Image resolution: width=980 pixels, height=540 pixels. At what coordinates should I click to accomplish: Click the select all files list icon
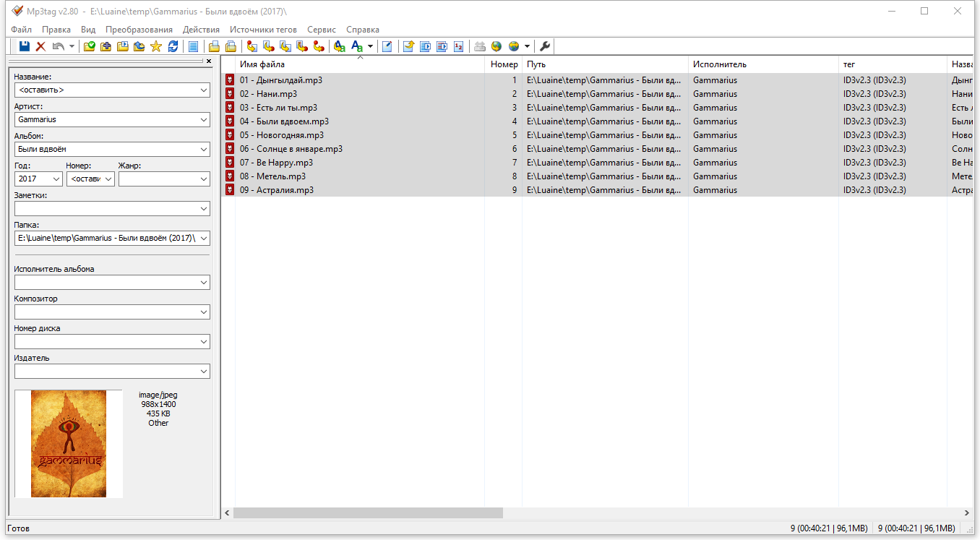coord(193,46)
